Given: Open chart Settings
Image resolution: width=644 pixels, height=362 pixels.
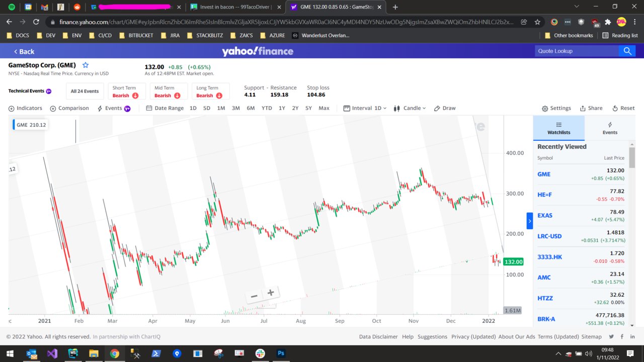Looking at the screenshot, I should 556,108.
